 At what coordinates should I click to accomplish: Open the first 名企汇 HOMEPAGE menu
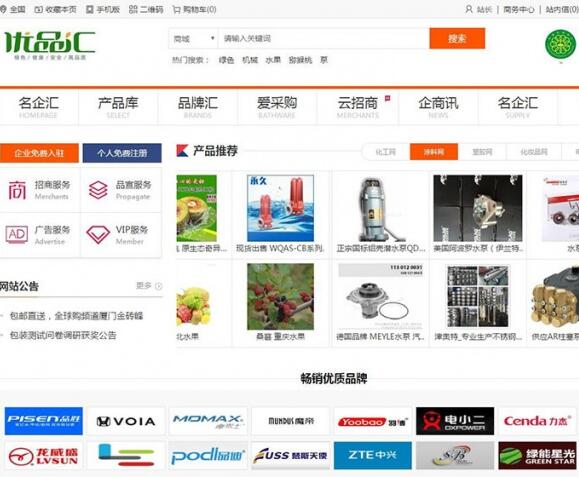[38, 107]
